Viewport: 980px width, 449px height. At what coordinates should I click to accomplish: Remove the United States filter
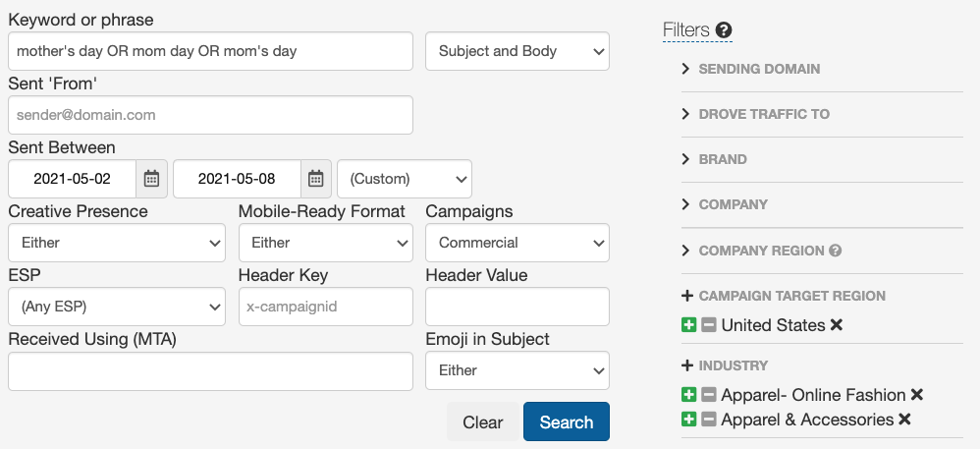click(837, 325)
